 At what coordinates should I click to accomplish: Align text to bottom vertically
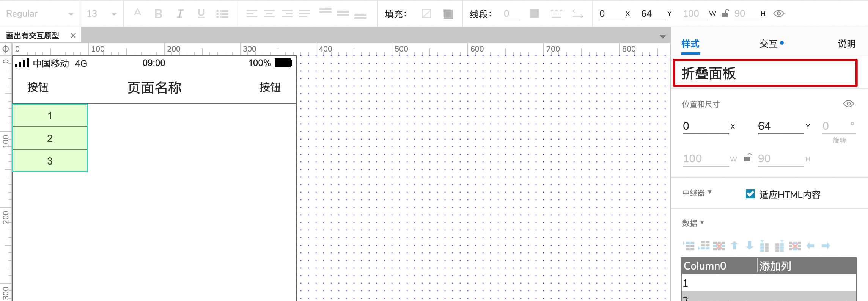click(x=360, y=16)
